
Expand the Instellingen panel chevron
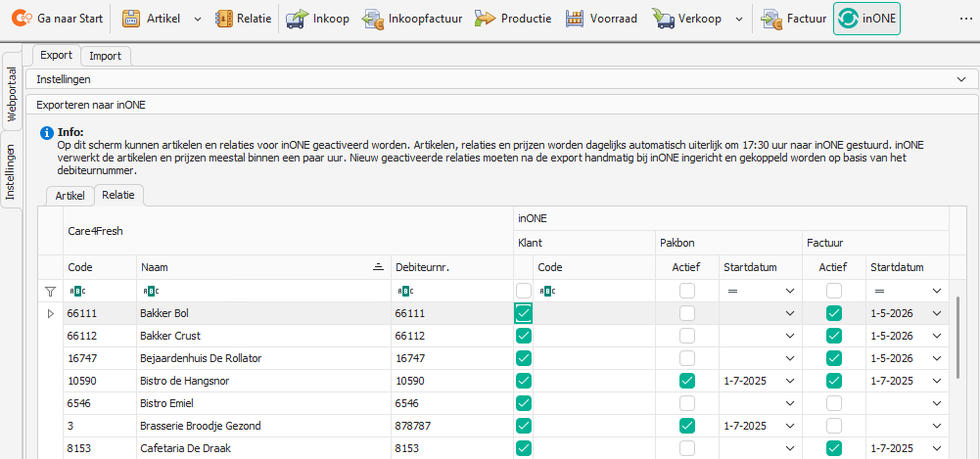point(961,79)
